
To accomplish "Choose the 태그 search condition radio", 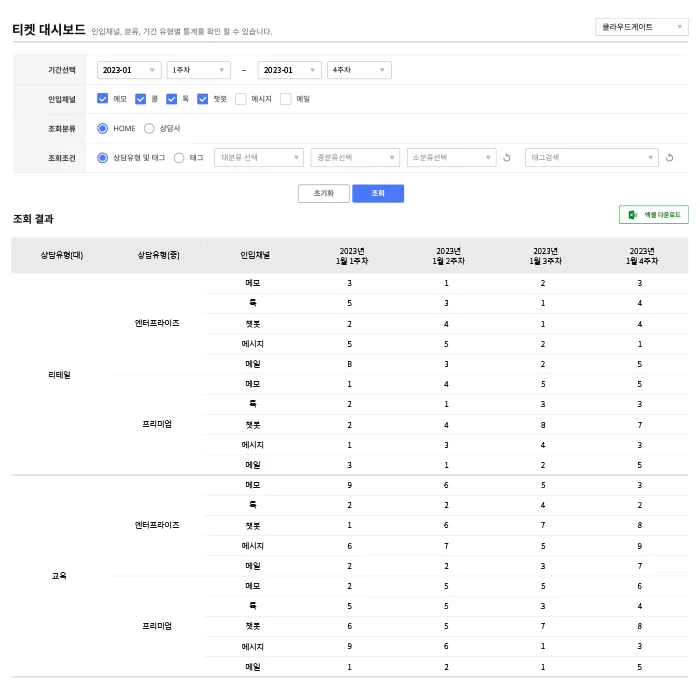I will pyautogui.click(x=179, y=158).
